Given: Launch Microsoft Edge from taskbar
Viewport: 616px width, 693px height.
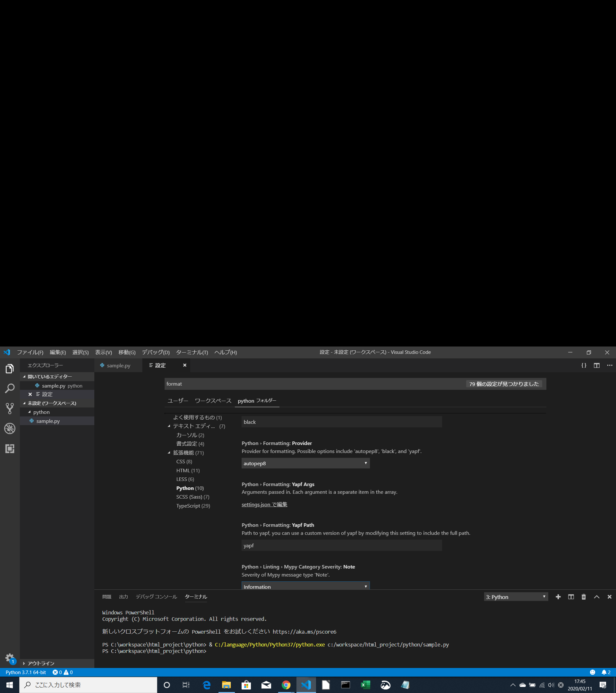Looking at the screenshot, I should (207, 685).
